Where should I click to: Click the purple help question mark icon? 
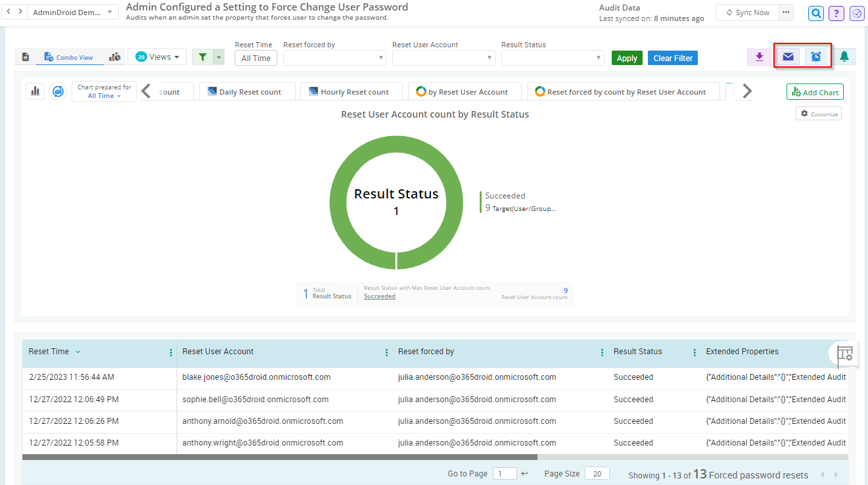click(836, 12)
